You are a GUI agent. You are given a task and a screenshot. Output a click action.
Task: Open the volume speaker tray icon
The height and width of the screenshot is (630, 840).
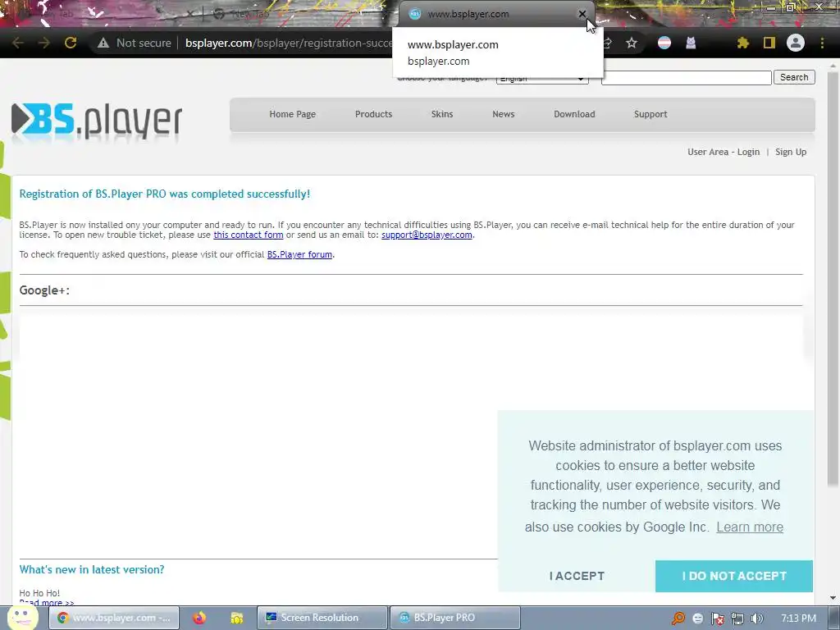[x=757, y=619]
